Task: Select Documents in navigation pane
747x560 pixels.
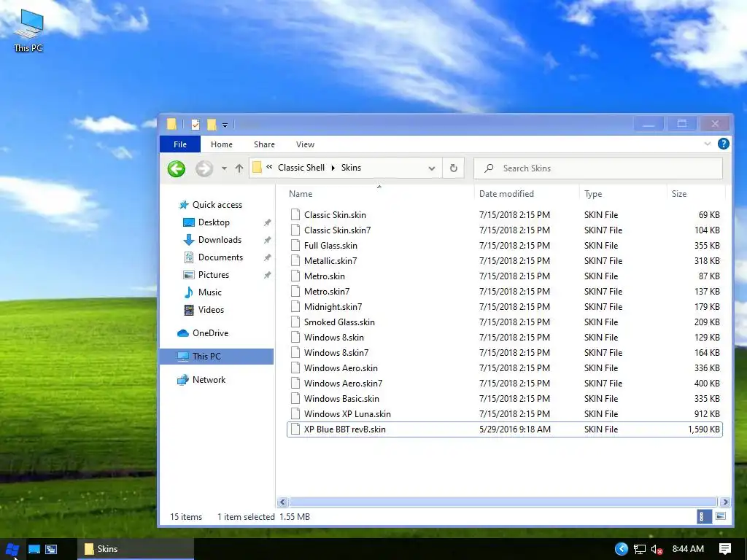Action: click(220, 257)
